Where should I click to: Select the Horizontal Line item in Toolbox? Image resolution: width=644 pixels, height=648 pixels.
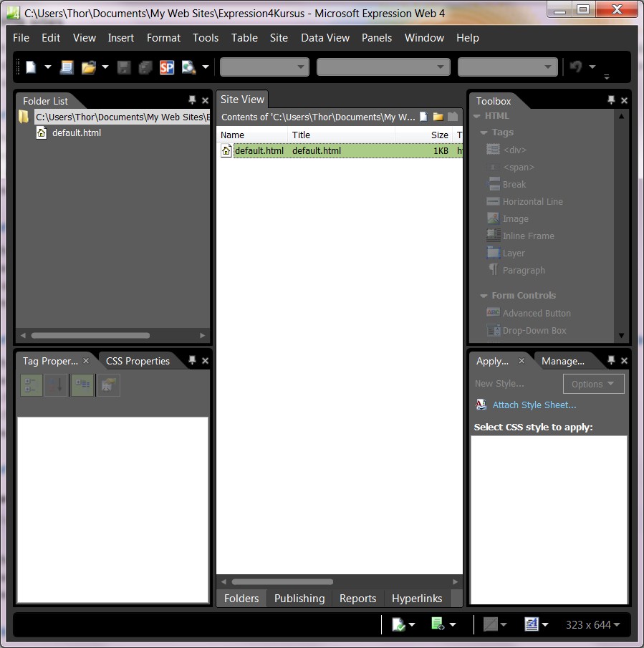click(524, 201)
